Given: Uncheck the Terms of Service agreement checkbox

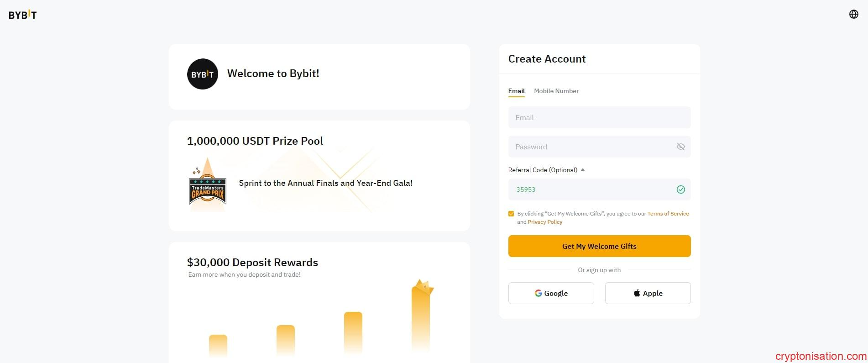Looking at the screenshot, I should coord(511,214).
